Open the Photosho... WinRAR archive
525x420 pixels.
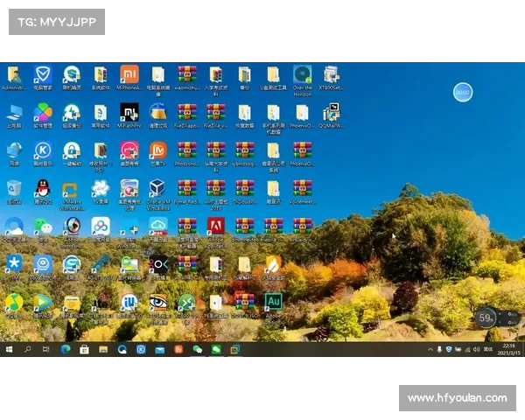[x=187, y=150]
